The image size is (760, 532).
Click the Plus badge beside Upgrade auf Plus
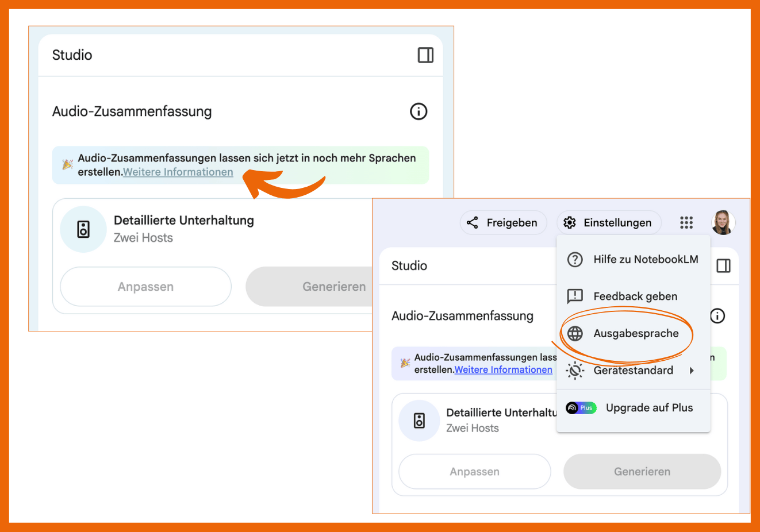coord(581,408)
